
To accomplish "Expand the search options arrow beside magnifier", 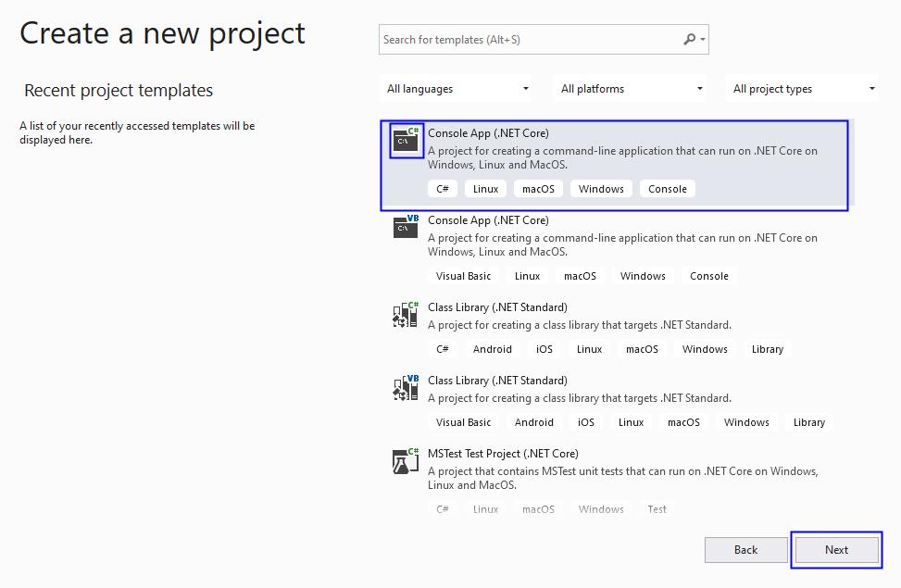I will [x=704, y=40].
